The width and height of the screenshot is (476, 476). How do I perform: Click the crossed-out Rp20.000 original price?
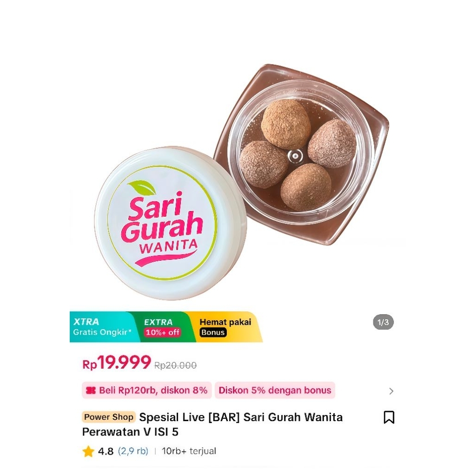pyautogui.click(x=175, y=365)
